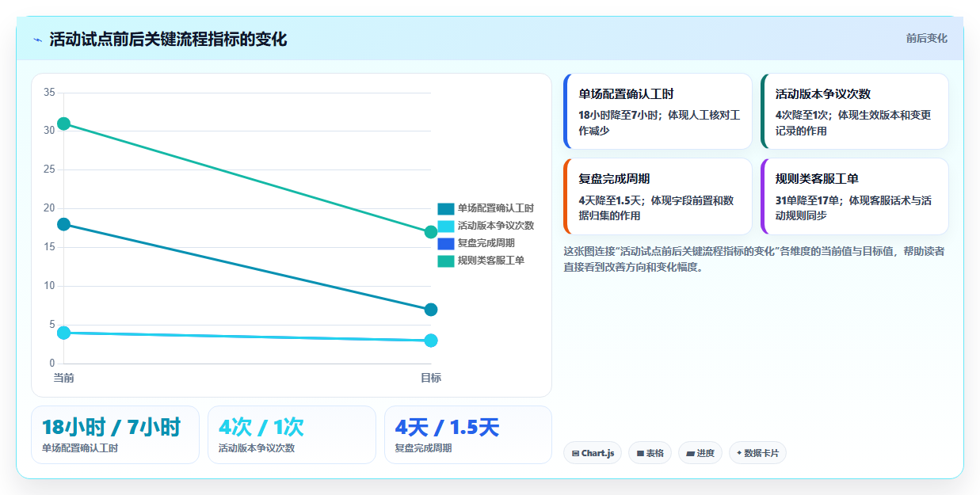
Task: Toggle the 规则类客服工单 legend swatch
Action: click(446, 261)
